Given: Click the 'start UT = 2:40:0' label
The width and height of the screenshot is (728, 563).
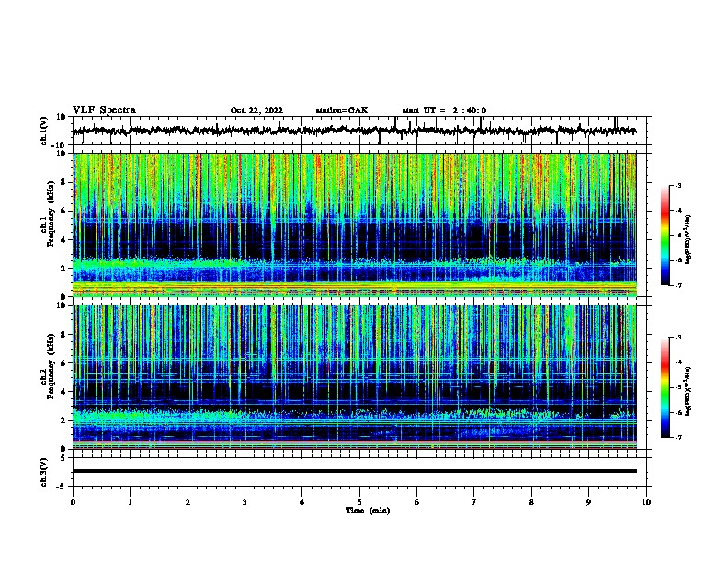Looking at the screenshot, I should (x=444, y=110).
